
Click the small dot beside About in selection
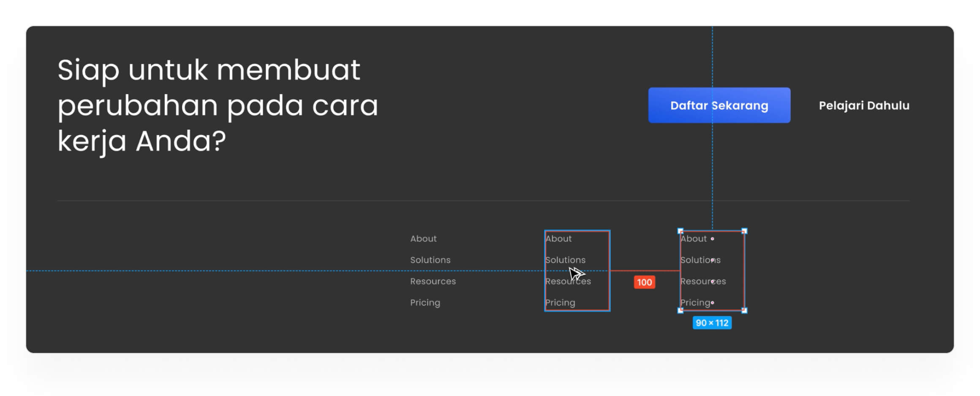coord(712,239)
